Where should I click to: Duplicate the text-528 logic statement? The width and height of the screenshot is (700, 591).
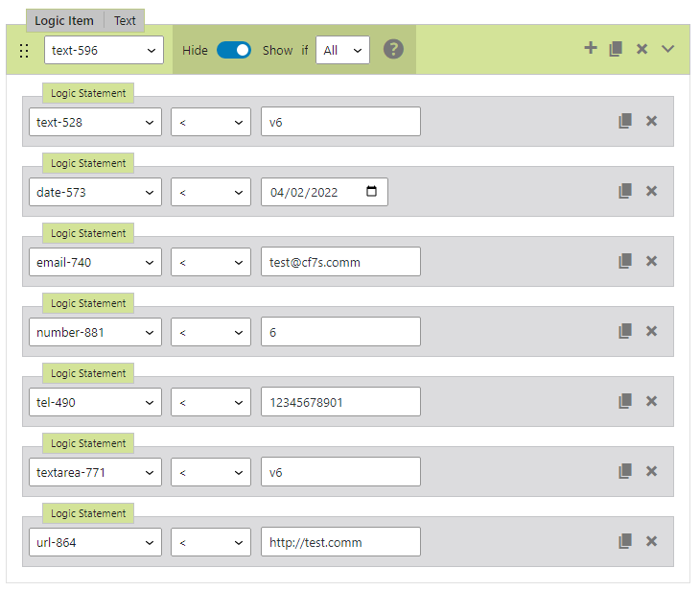point(625,121)
